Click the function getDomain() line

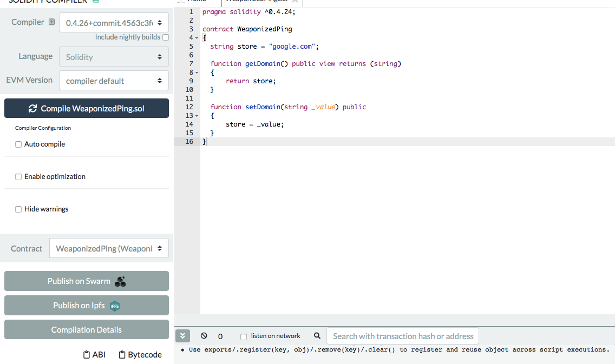click(x=305, y=63)
